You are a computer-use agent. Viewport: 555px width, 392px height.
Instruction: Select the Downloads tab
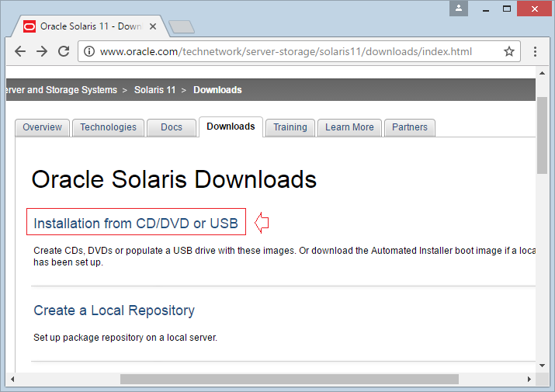tap(231, 127)
